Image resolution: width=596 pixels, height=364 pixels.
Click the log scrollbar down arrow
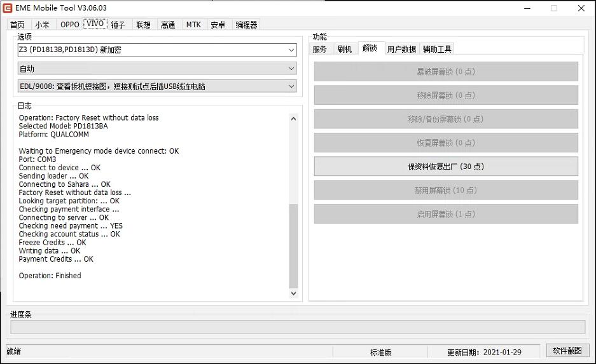293,293
